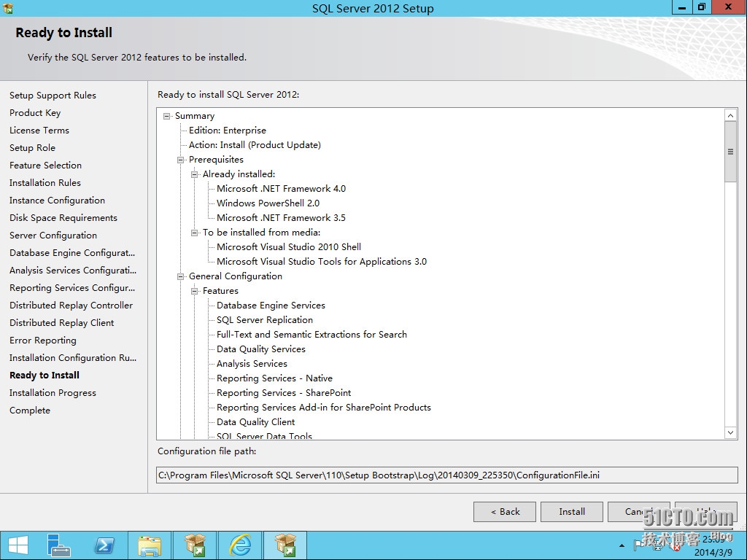
Task: Select 'Windows PowerShell 2.0' row
Action: click(x=268, y=203)
